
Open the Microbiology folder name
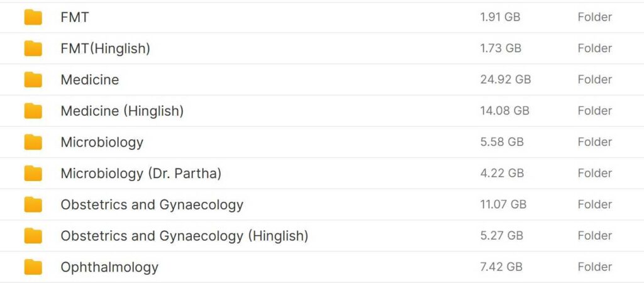coord(102,142)
